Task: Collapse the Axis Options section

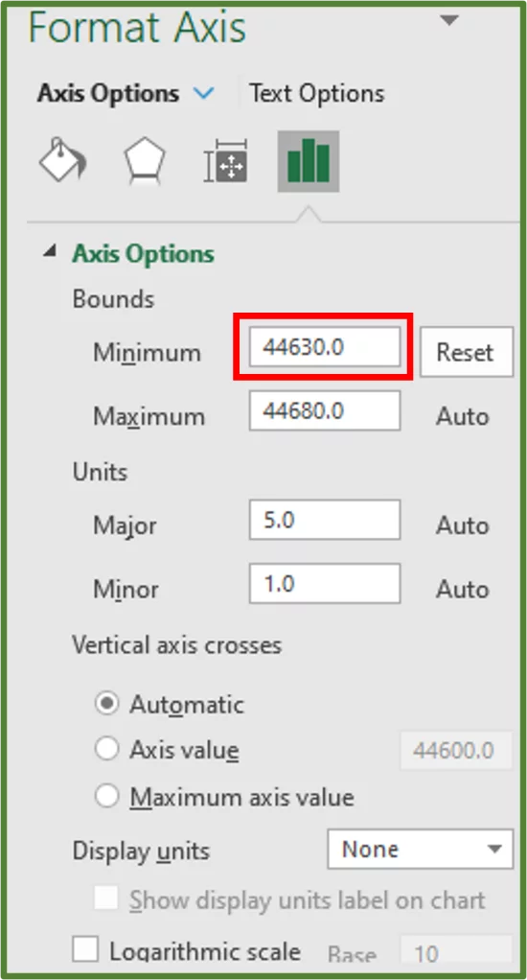Action: pyautogui.click(x=50, y=252)
